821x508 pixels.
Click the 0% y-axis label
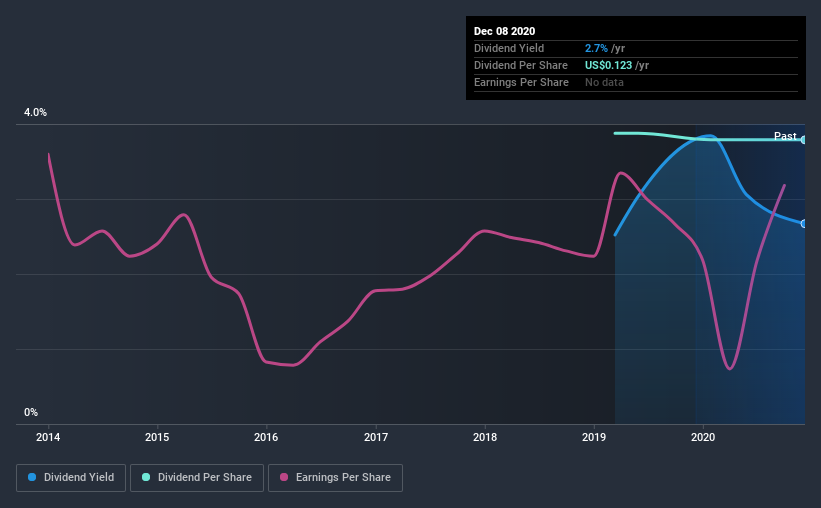pyautogui.click(x=31, y=412)
